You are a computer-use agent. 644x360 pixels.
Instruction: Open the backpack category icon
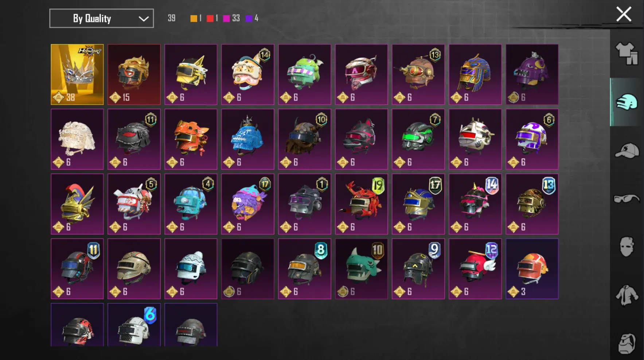pyautogui.click(x=627, y=343)
